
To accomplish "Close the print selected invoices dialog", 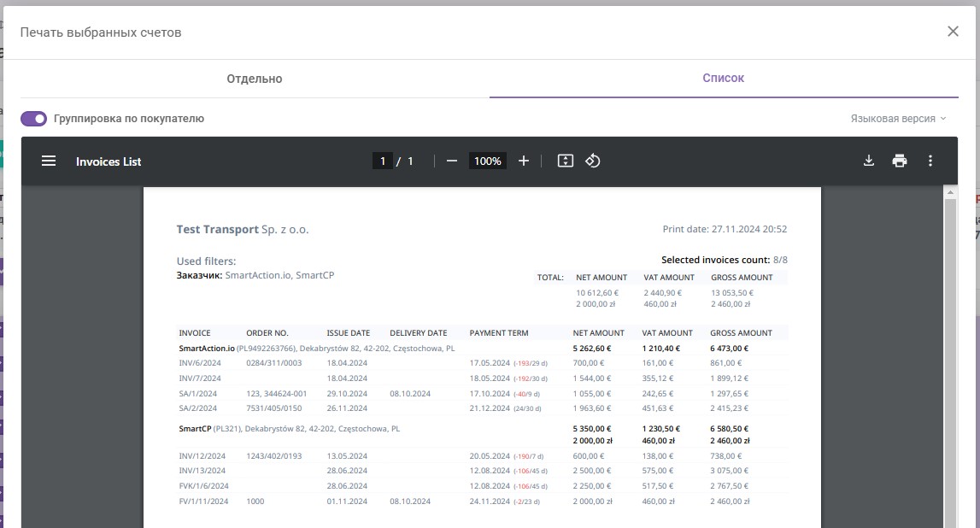I will (953, 32).
